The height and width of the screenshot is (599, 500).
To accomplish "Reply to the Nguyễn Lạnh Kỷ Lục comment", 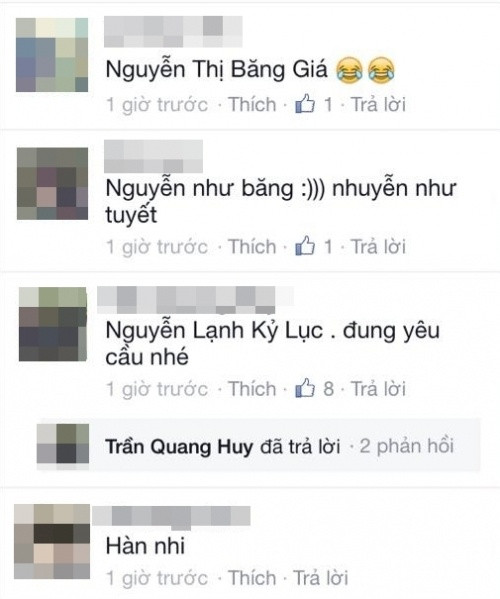I will tap(378, 389).
